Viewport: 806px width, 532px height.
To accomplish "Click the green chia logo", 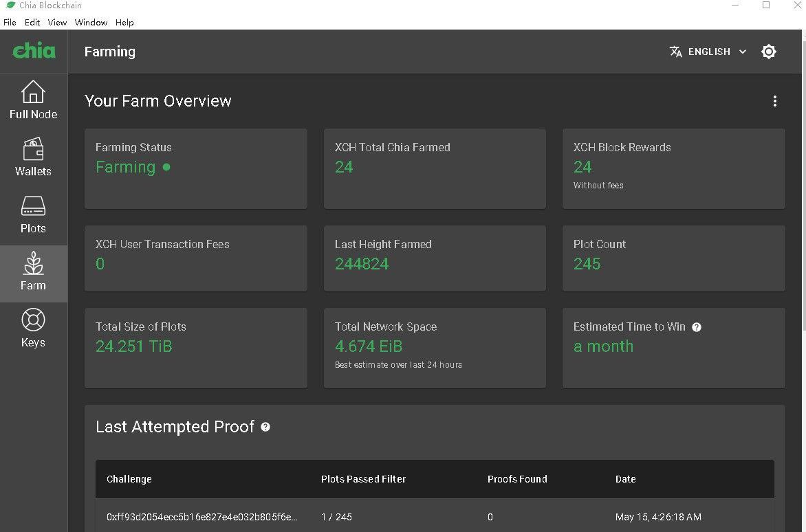I will click(x=34, y=51).
